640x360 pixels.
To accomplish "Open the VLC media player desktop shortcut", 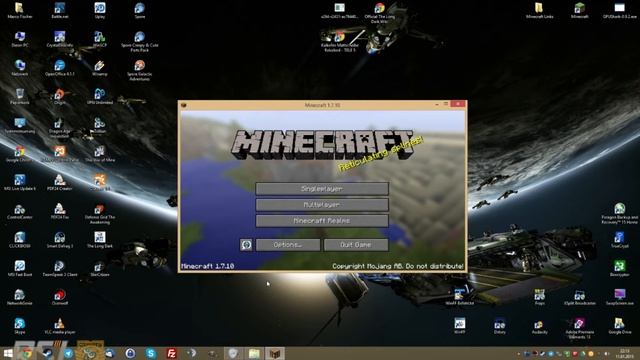I will [60, 326].
